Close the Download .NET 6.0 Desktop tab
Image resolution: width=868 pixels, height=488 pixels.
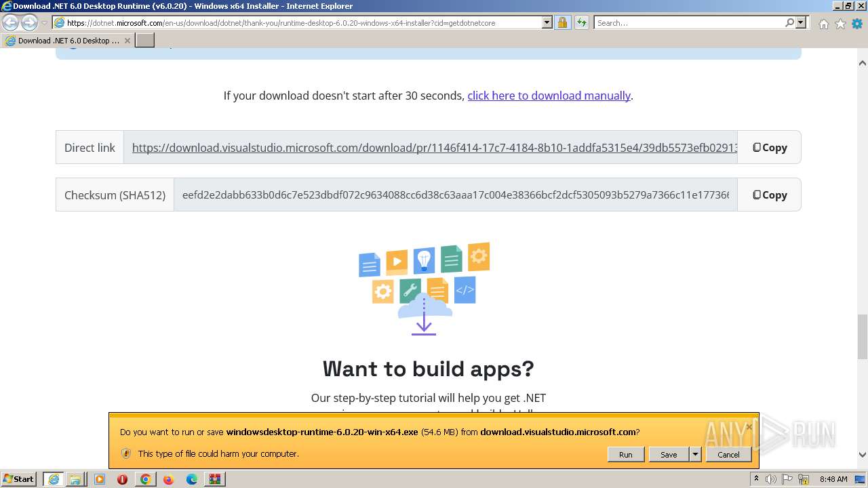click(x=127, y=41)
